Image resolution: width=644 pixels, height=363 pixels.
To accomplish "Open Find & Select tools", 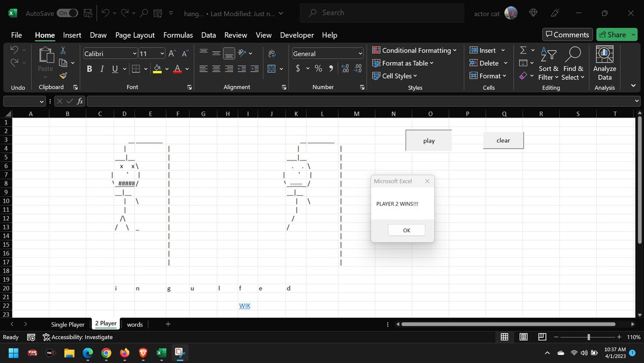I will coord(573,63).
